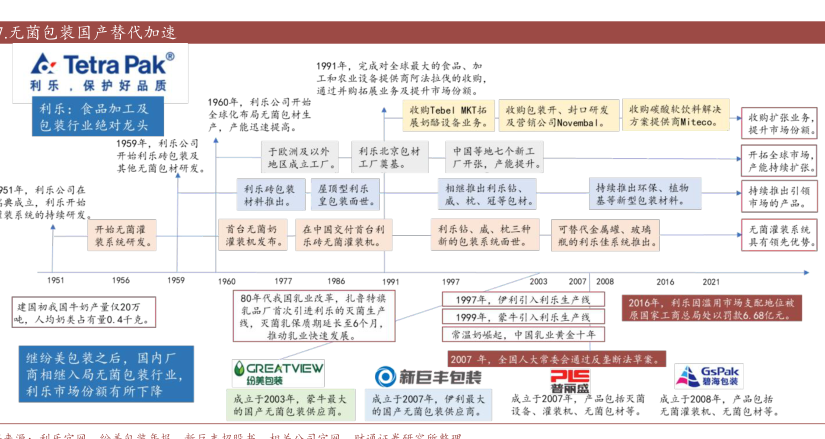Select the 2008 year label on timeline
The width and height of the screenshot is (825, 439).
(x=605, y=282)
